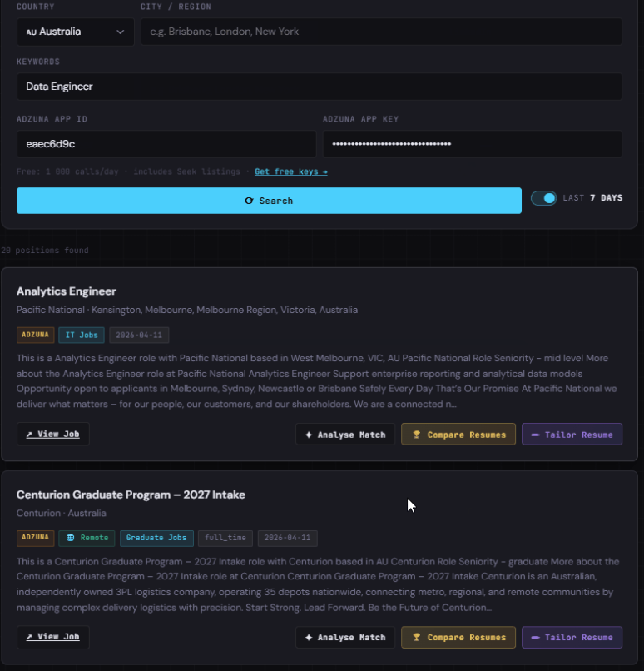644x671 pixels.
Task: Click the Adzuna App ID field
Action: click(x=166, y=144)
